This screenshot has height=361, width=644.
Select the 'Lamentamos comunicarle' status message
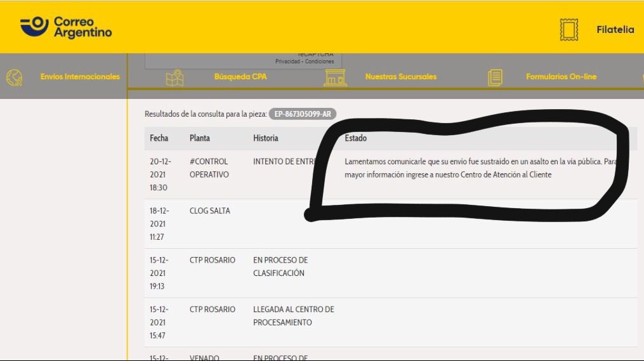click(480, 168)
